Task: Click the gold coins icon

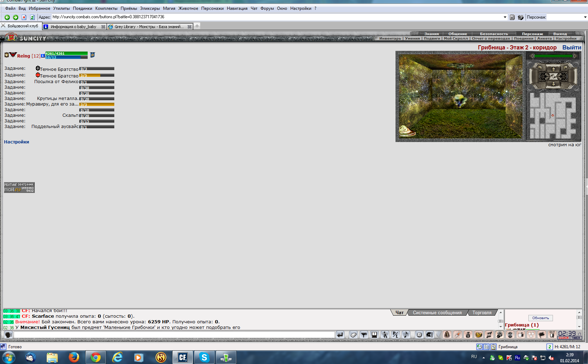Action: click(x=479, y=335)
